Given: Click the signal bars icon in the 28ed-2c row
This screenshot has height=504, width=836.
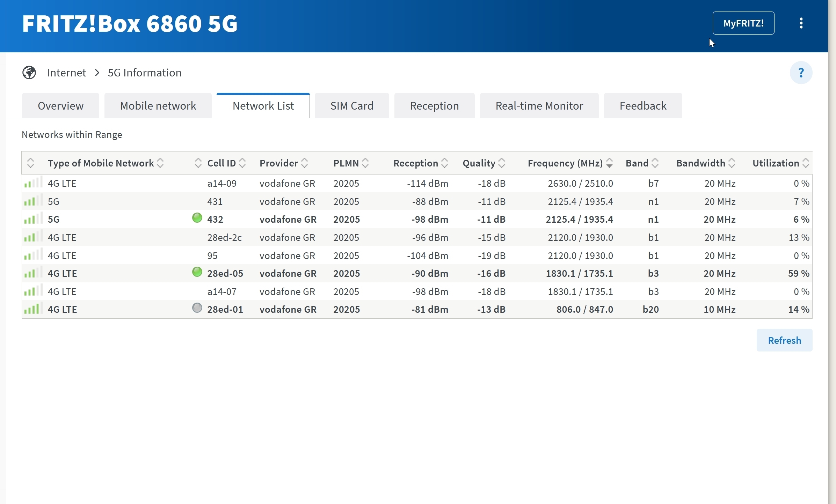Looking at the screenshot, I should click(x=33, y=236).
